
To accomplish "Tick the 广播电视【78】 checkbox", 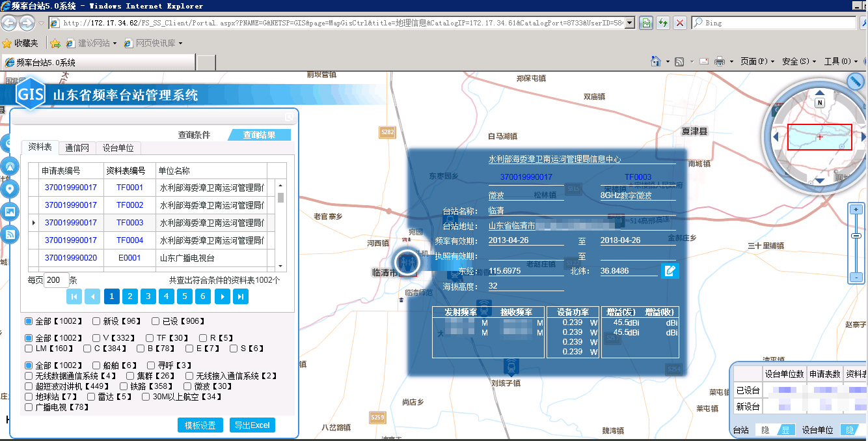I will pyautogui.click(x=29, y=407).
